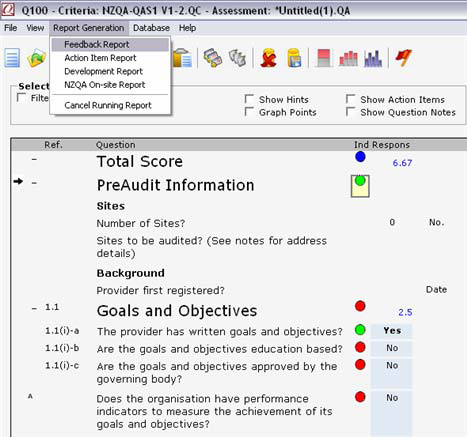The height and width of the screenshot is (437, 467).
Task: Select the PreAudit Information heading
Action: tap(175, 185)
